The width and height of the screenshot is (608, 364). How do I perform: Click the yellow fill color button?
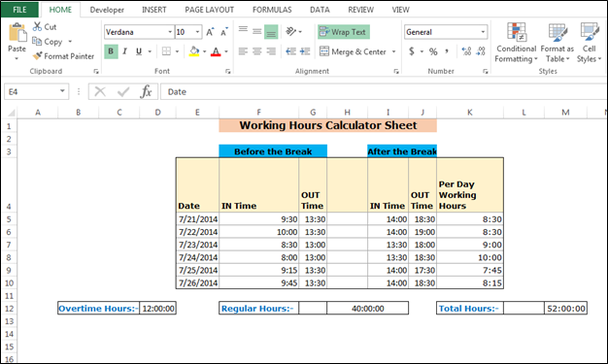coord(194,51)
